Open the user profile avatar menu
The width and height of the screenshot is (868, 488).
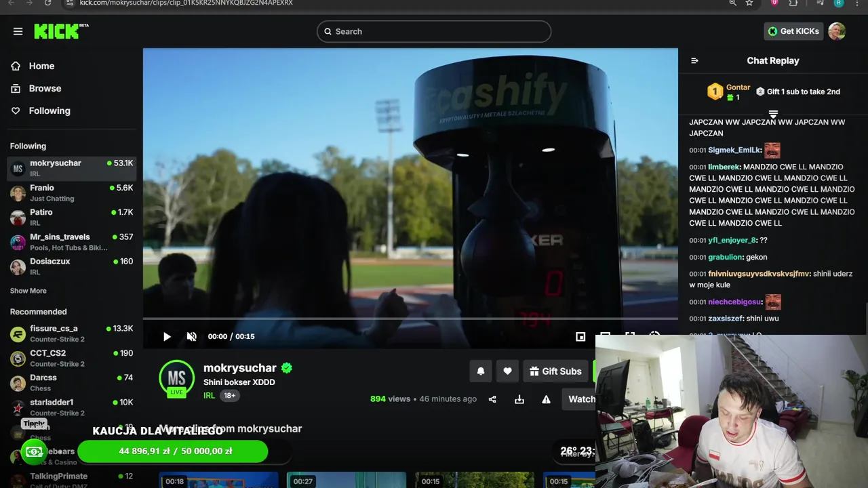point(837,31)
